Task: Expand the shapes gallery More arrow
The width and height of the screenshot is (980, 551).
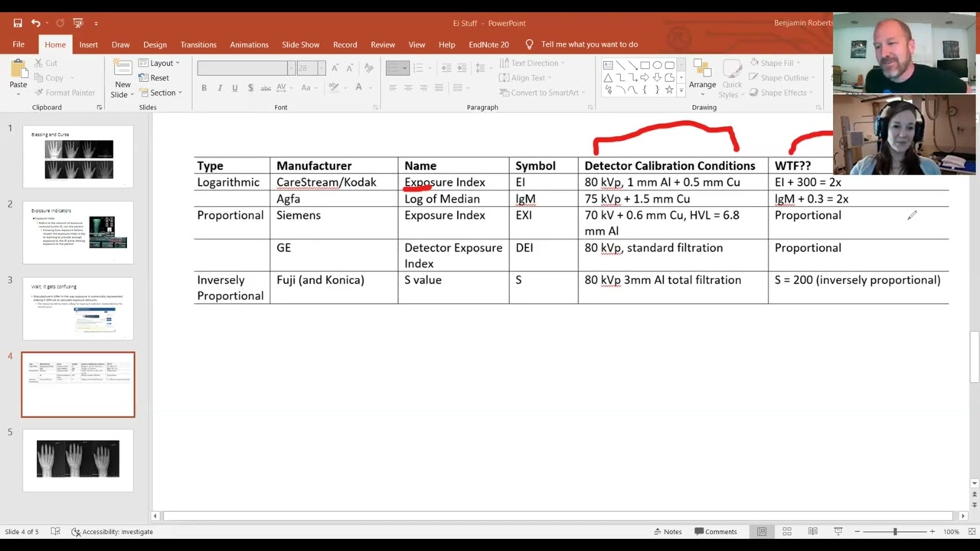Action: click(681, 91)
